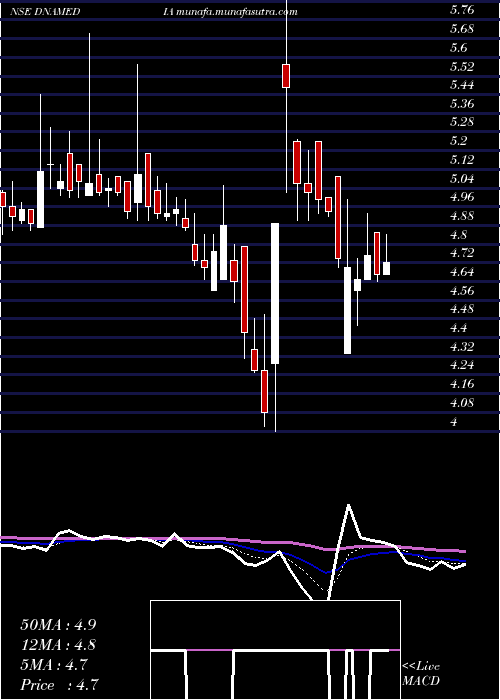Click the MACD label
Viewport: 500px width, 700px height.
[x=421, y=681]
